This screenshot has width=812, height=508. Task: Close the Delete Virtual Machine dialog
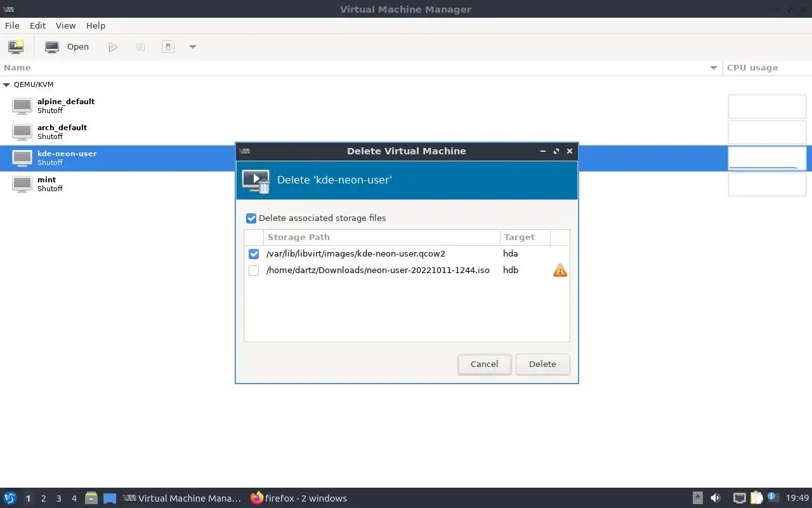pos(570,151)
